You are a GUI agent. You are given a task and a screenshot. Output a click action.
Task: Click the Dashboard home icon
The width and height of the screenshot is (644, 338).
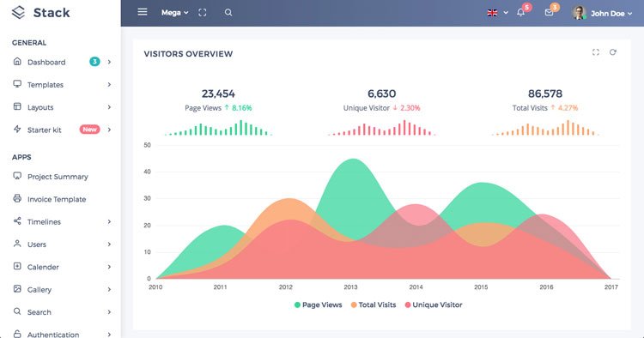tap(17, 62)
